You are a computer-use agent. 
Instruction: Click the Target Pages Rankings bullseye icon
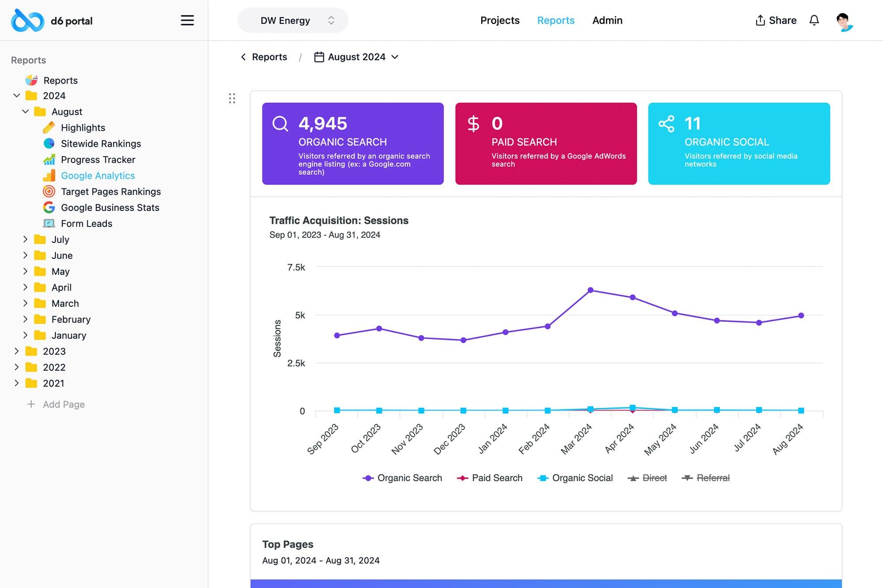(49, 191)
